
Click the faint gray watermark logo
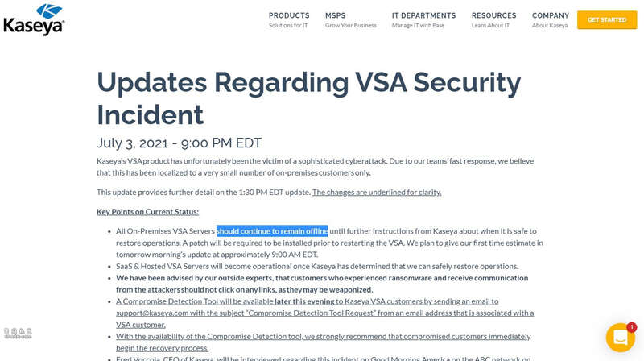coord(18,333)
